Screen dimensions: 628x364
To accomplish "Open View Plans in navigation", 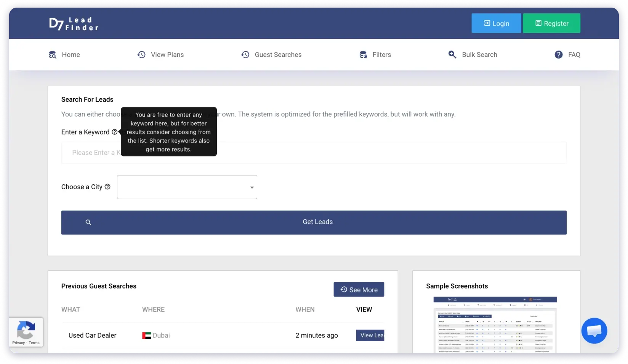I will pos(167,55).
